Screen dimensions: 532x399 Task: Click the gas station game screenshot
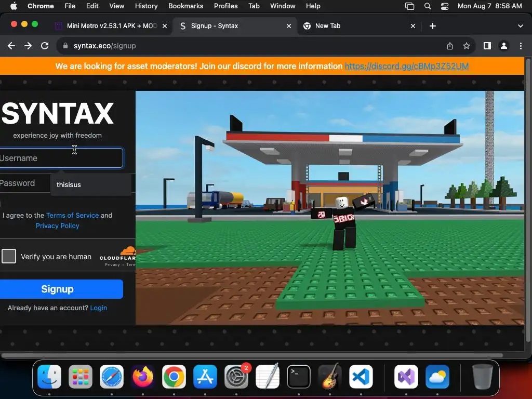[330, 208]
